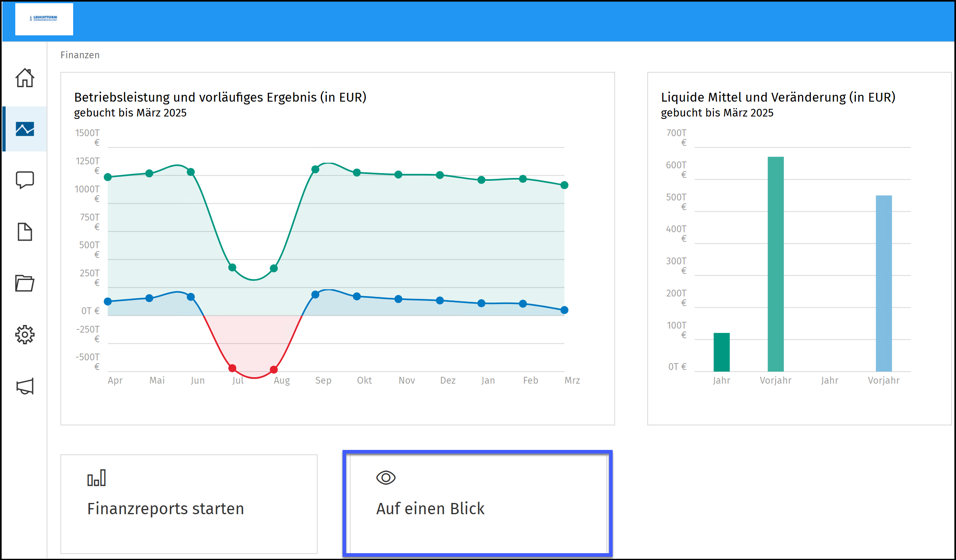Select the blue Mrz point on Ergebnis line

564,310
